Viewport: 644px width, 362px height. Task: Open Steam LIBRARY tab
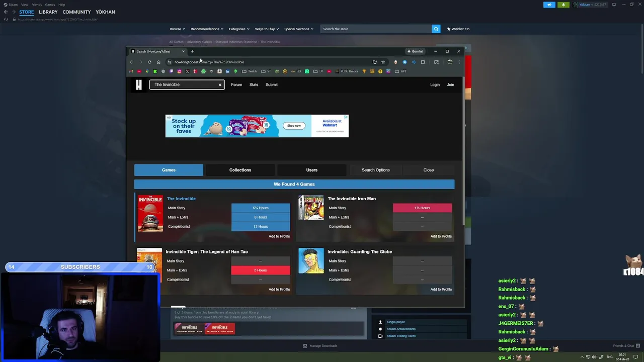pos(48,12)
